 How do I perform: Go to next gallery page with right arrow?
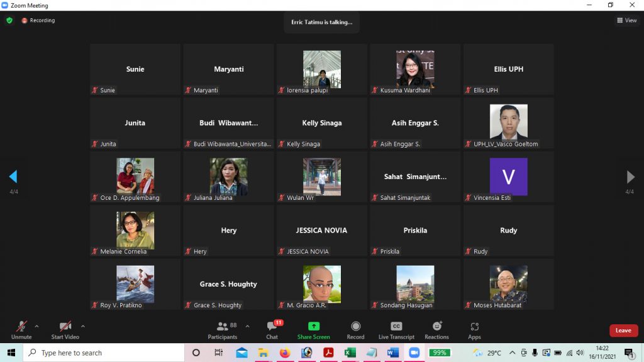[x=630, y=177]
